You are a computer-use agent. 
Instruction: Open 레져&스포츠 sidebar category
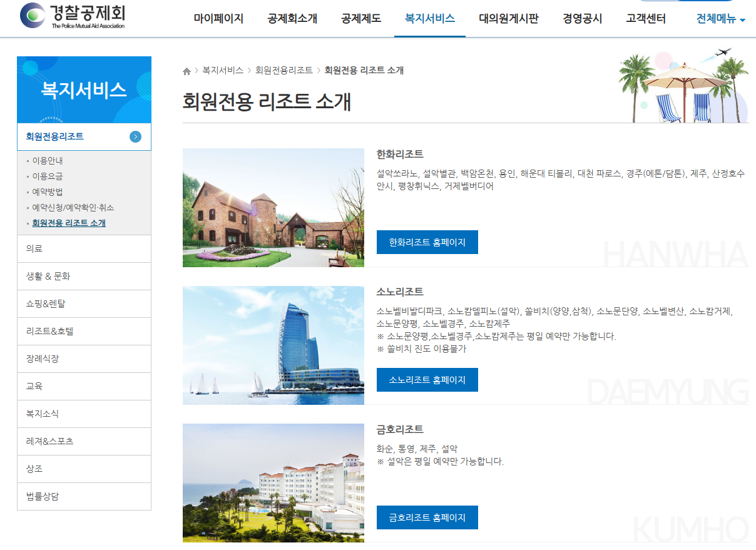click(x=84, y=441)
